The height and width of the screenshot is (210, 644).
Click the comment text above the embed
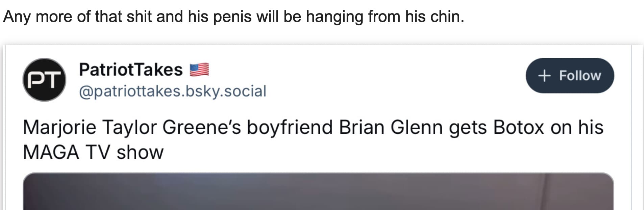pos(233,17)
